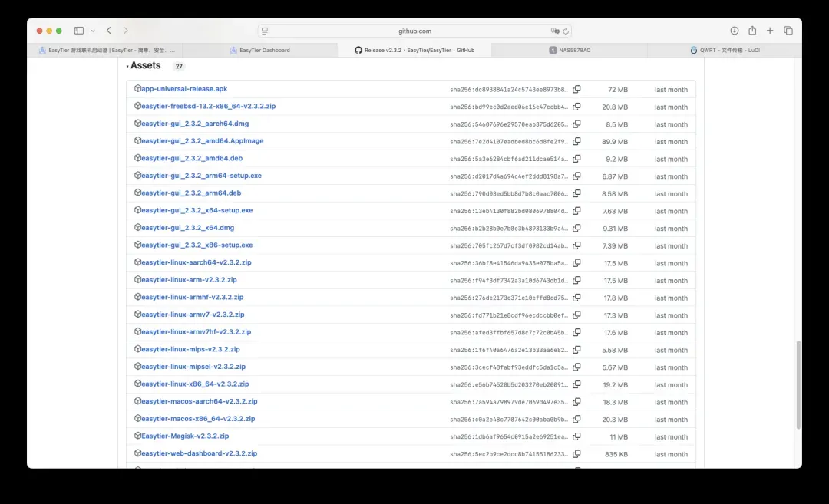
Task: Download easytier-linux-x86_64-v2.3.2.zip
Action: pyautogui.click(x=195, y=384)
